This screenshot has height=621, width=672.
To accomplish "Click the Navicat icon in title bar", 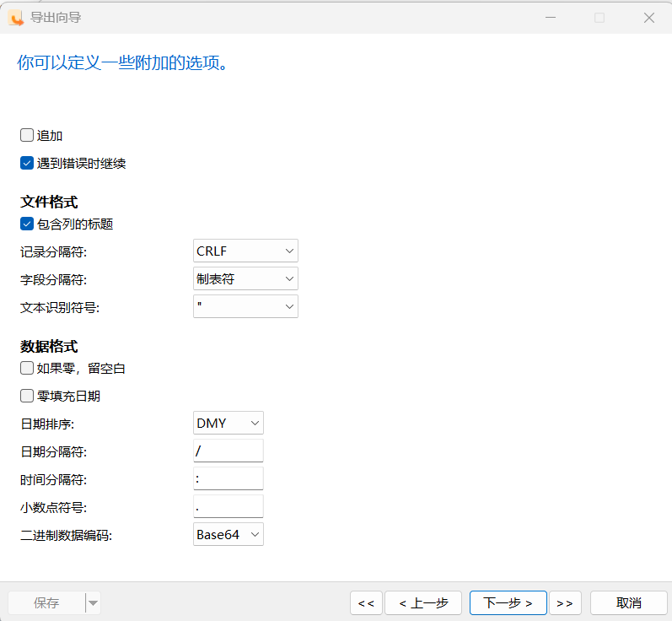I will 16,18.
